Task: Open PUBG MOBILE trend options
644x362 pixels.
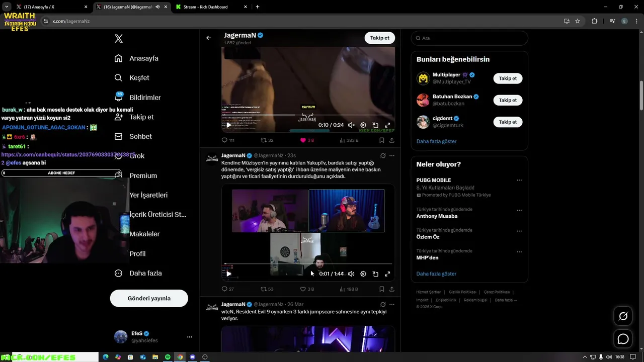Action: click(x=519, y=180)
